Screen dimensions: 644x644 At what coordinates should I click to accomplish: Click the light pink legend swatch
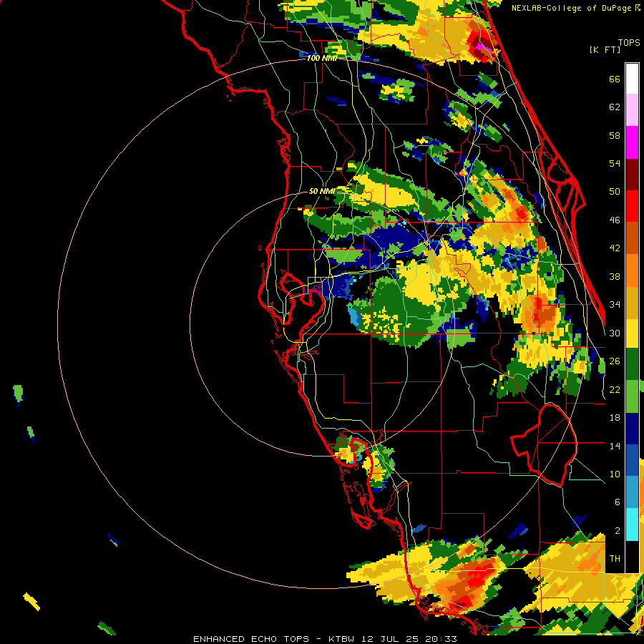[x=632, y=110]
